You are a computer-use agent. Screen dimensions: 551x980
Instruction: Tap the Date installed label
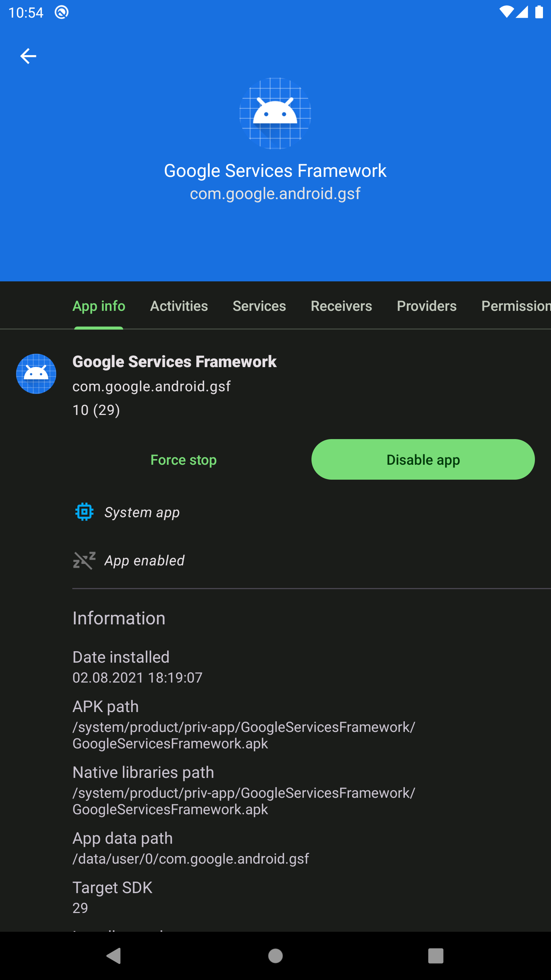coord(121,657)
